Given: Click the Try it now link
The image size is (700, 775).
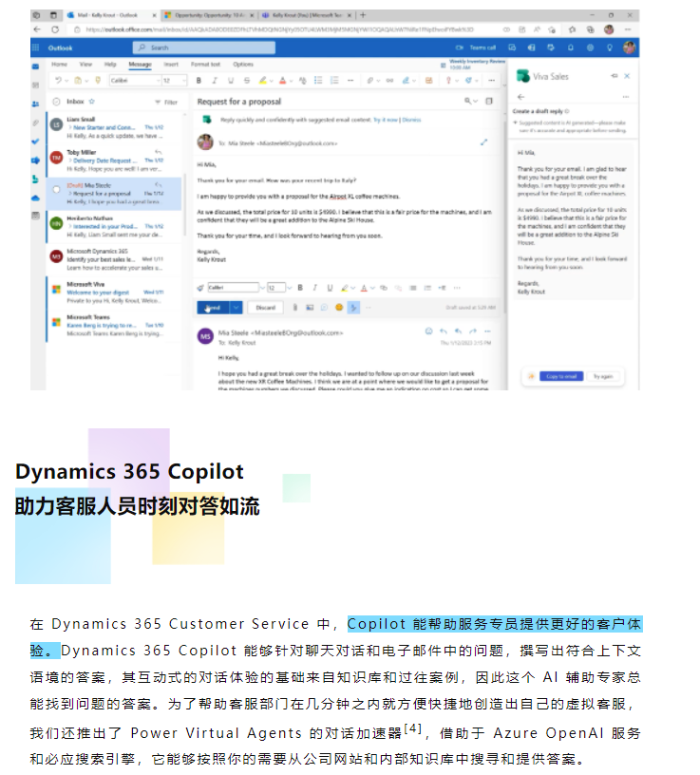Looking at the screenshot, I should (386, 120).
